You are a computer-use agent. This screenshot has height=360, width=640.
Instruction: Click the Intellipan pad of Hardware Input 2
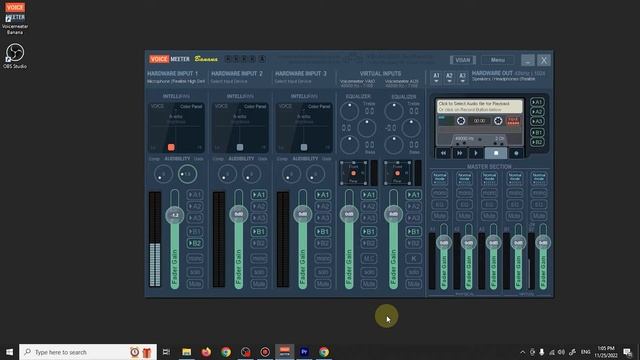240,128
